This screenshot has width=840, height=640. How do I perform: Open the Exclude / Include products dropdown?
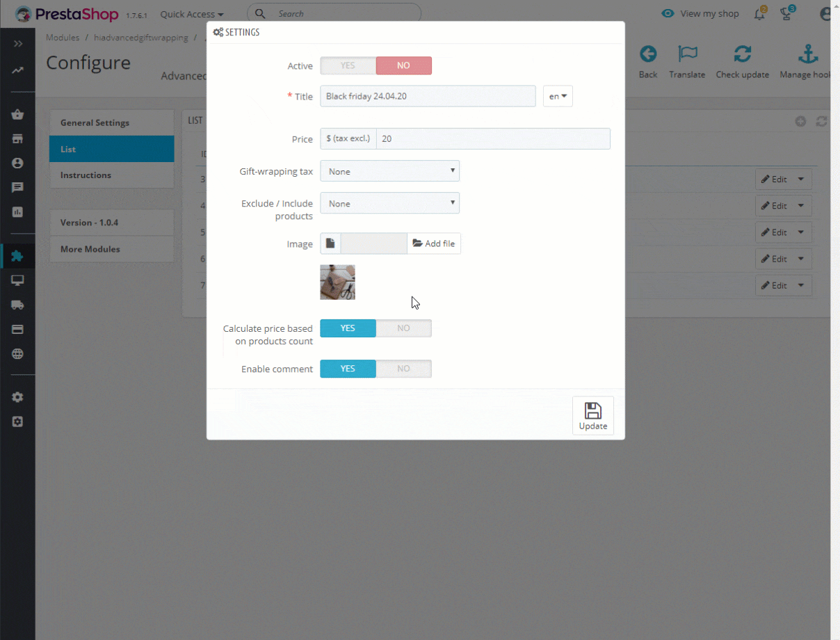point(389,203)
